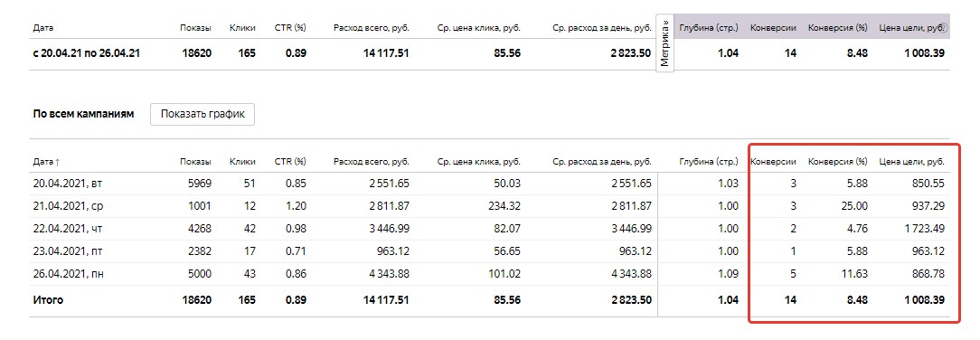Viewport: 980px width, 340px height.
Task: Select the '22.04.2021, чт' date row
Action: (x=489, y=229)
